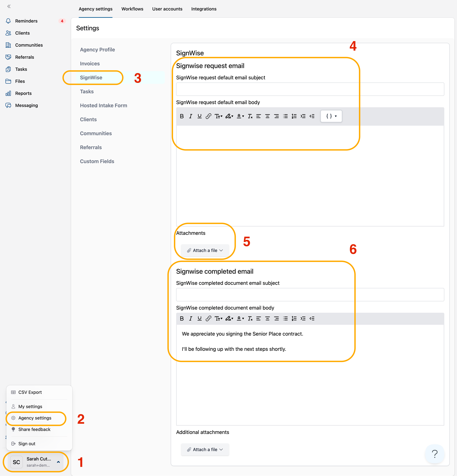Open the Integrations tab
Image resolution: width=457 pixels, height=476 pixels.
click(x=203, y=9)
